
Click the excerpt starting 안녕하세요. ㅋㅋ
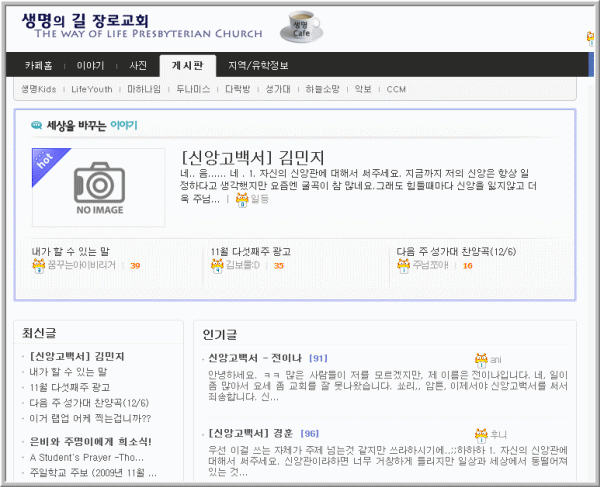point(388,386)
